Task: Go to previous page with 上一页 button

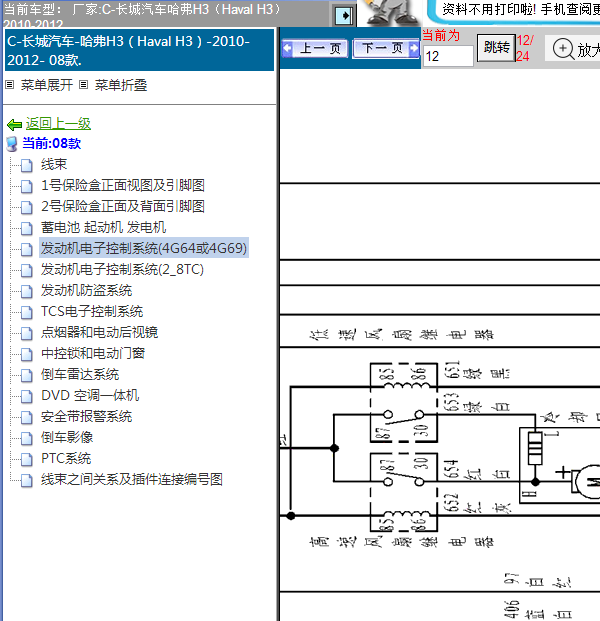Action: pyautogui.click(x=315, y=49)
